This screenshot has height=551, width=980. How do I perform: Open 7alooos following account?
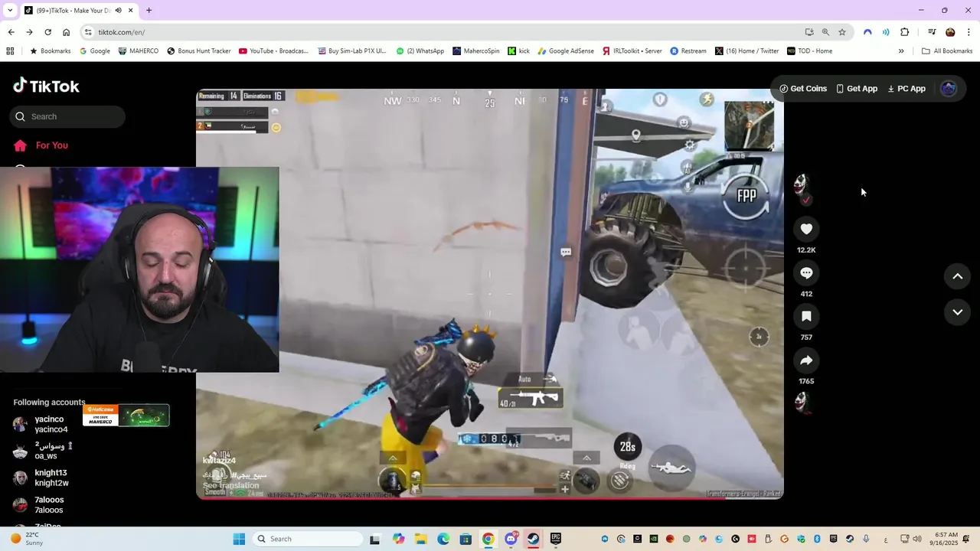(x=38, y=504)
